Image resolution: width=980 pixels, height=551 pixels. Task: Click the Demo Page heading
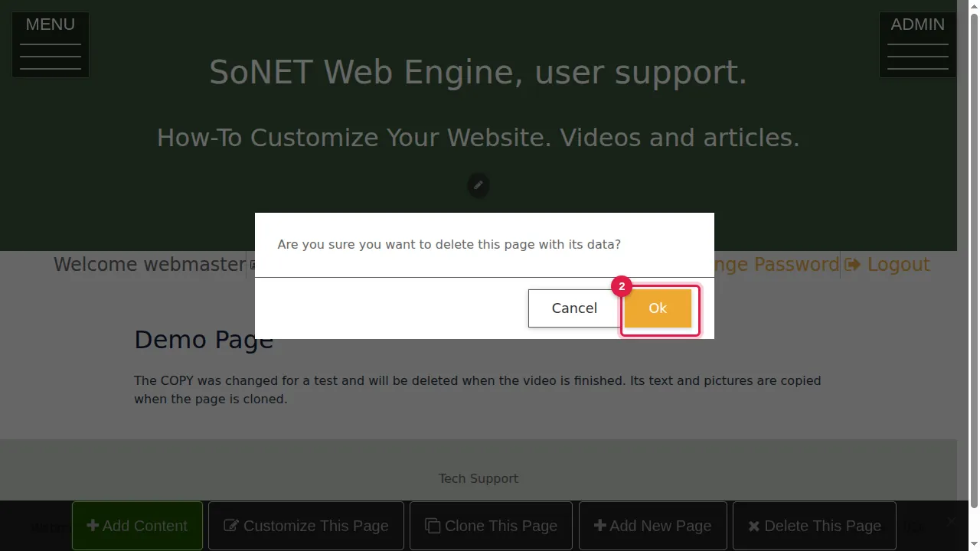click(204, 340)
